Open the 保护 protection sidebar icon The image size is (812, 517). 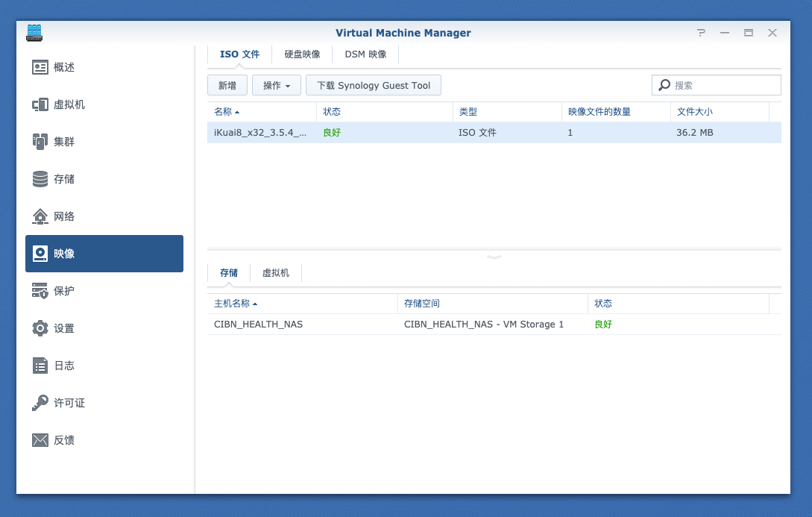click(40, 291)
